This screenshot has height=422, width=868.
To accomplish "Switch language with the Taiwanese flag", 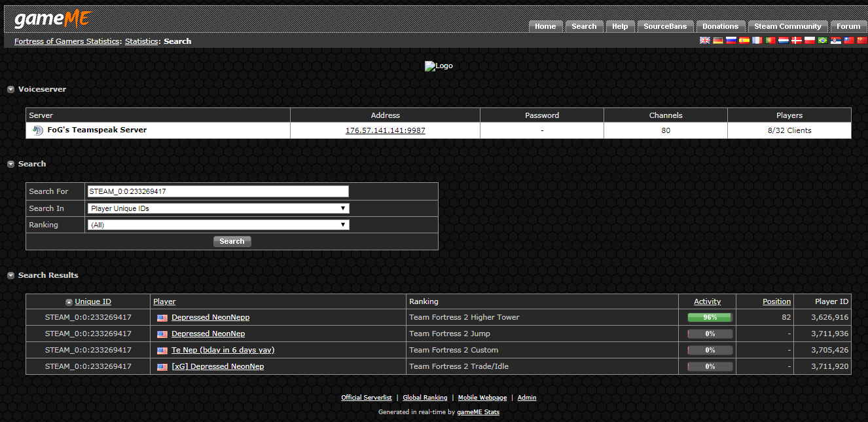I will point(849,41).
